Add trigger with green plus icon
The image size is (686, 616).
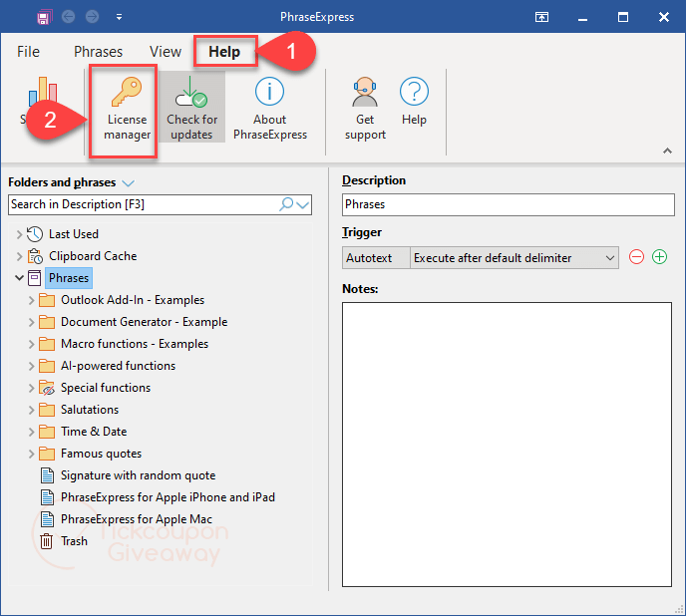tap(659, 257)
